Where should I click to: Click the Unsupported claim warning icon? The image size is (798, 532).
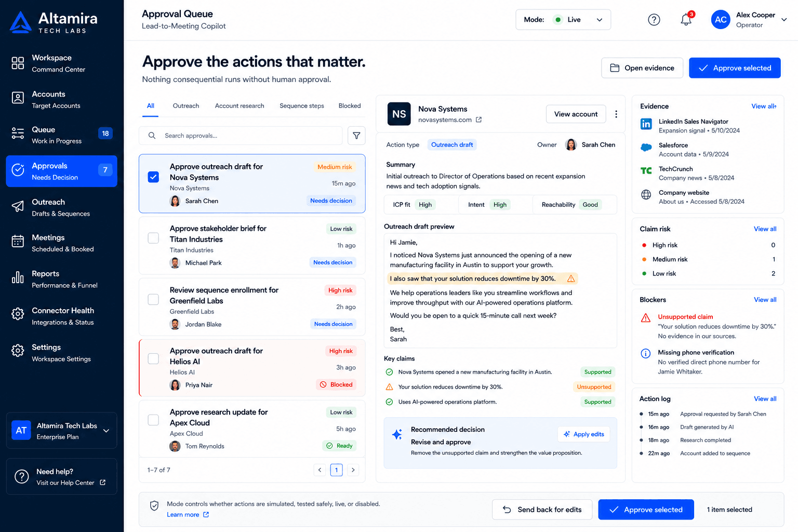tap(646, 318)
